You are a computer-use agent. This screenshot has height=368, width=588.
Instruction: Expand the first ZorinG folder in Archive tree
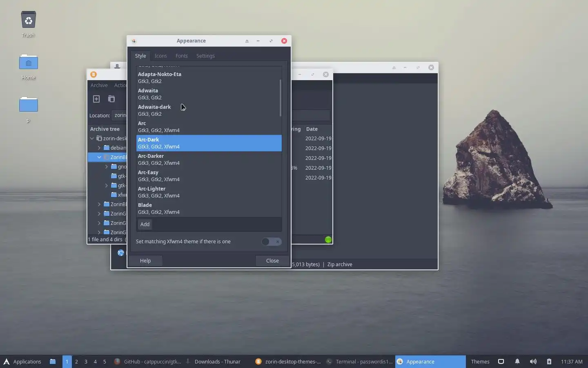point(99,214)
